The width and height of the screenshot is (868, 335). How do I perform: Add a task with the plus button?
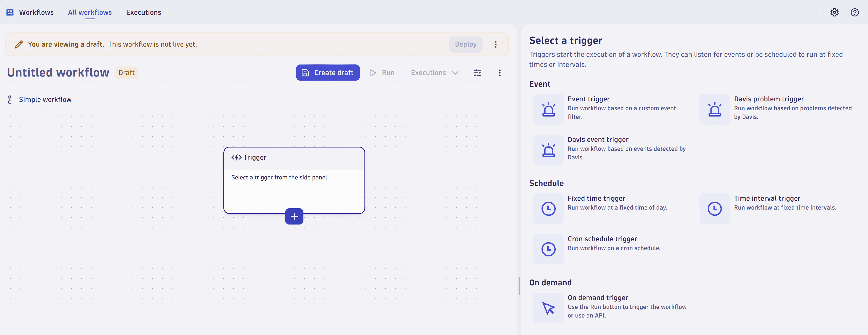(294, 216)
